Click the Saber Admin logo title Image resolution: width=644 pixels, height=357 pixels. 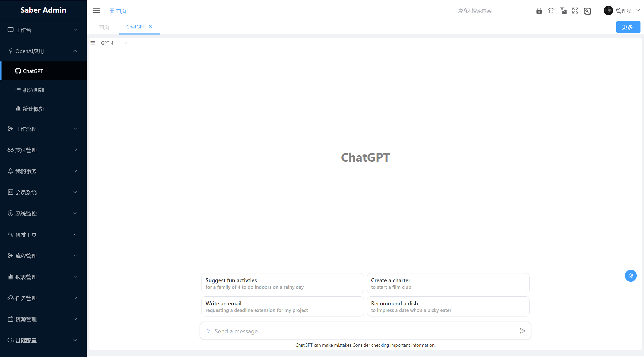43,10
